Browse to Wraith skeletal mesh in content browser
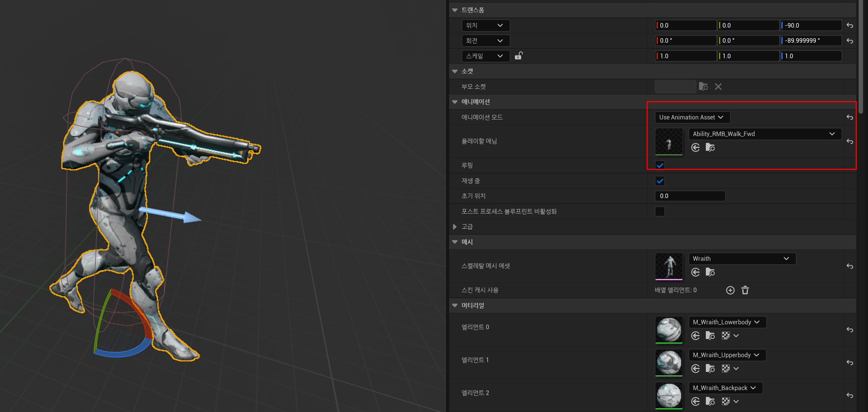Screen dimensions: 868x412 (x=710, y=272)
